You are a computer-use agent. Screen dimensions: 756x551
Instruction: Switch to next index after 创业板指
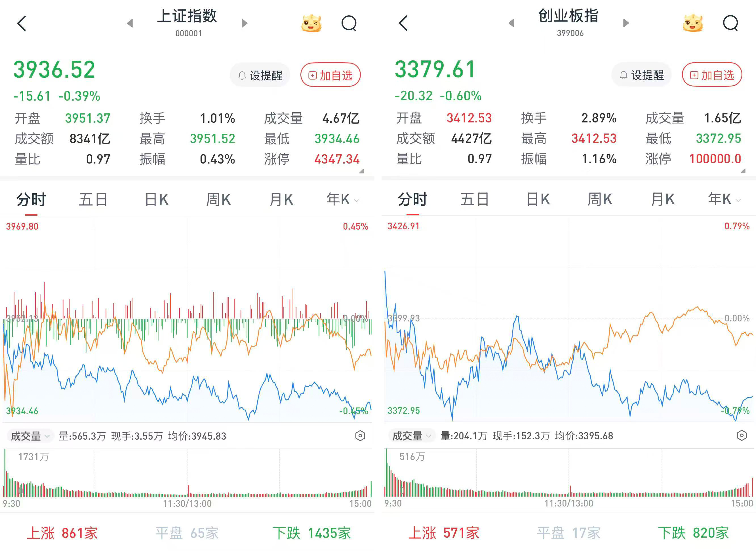coord(626,23)
